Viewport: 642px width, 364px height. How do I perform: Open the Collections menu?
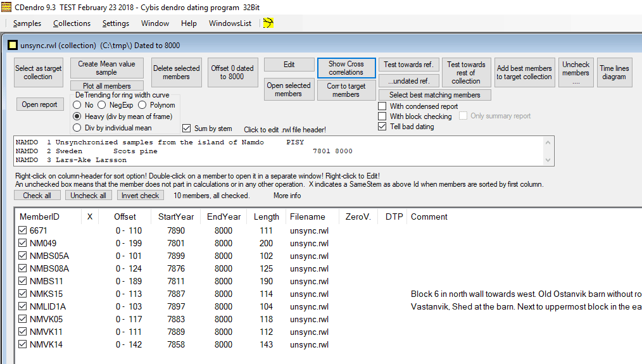72,23
